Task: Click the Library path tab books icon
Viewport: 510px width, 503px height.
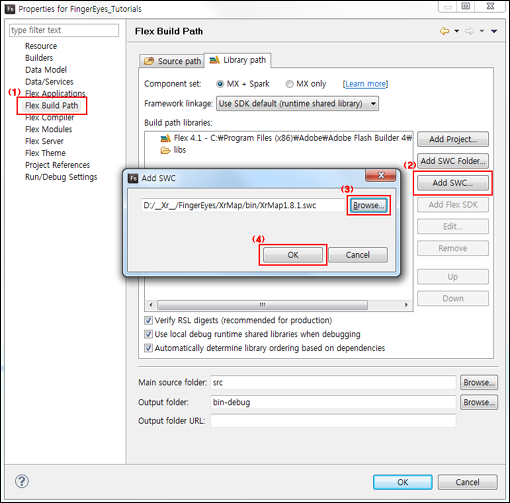Action: click(x=214, y=60)
